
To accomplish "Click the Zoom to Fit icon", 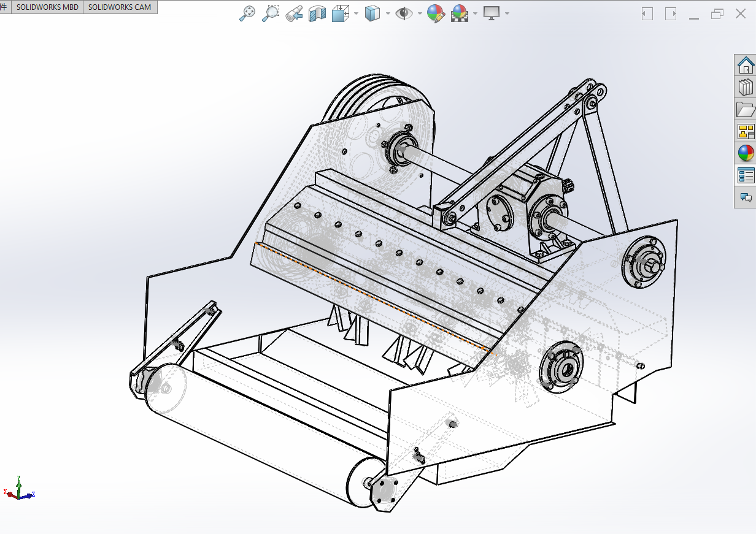I will [x=247, y=13].
